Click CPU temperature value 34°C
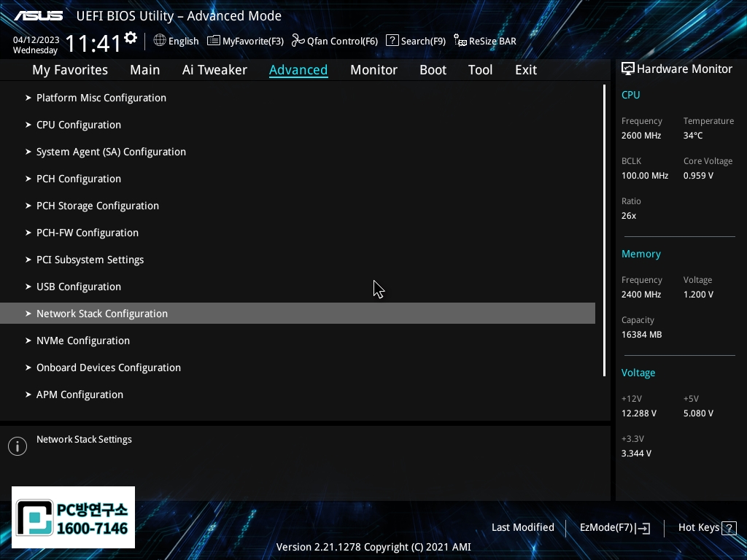 pyautogui.click(x=693, y=136)
